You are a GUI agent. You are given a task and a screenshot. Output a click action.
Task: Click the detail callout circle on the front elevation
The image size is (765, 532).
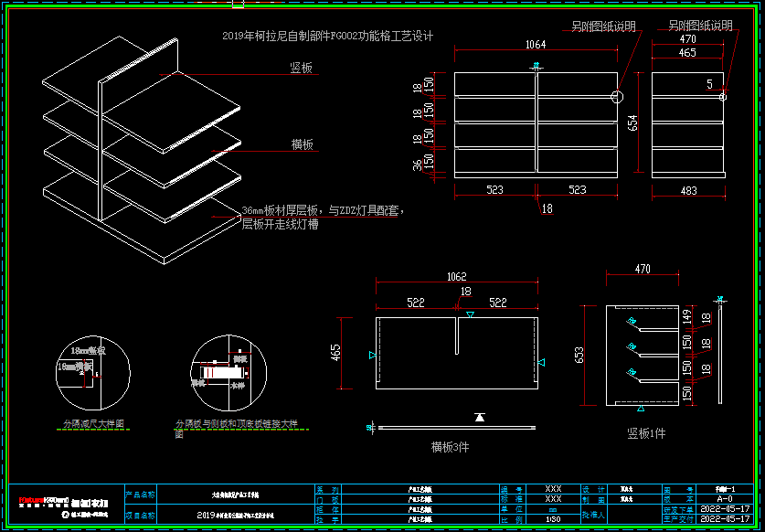[618, 96]
